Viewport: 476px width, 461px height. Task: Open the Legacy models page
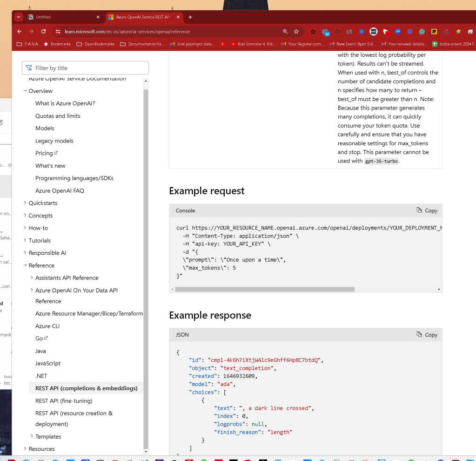(54, 141)
